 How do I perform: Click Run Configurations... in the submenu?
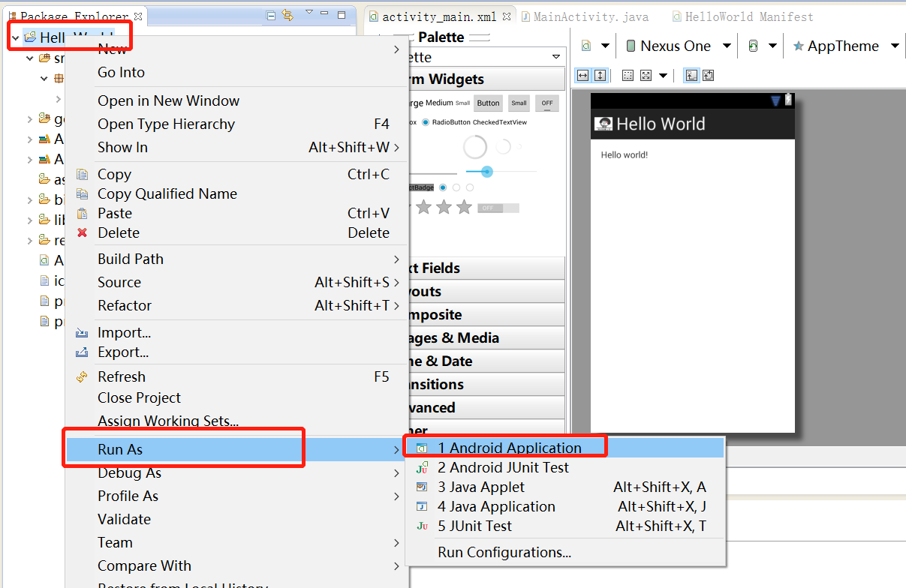[564, 552]
